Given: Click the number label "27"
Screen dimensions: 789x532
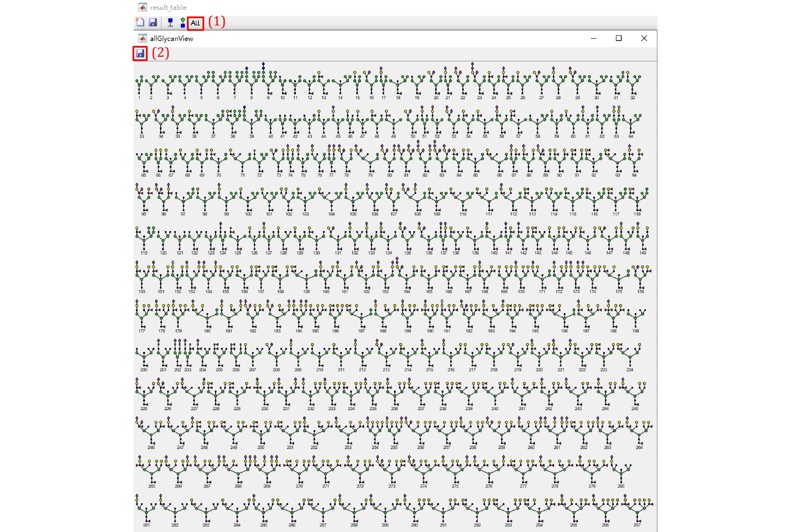Looking at the screenshot, I should (x=541, y=98).
